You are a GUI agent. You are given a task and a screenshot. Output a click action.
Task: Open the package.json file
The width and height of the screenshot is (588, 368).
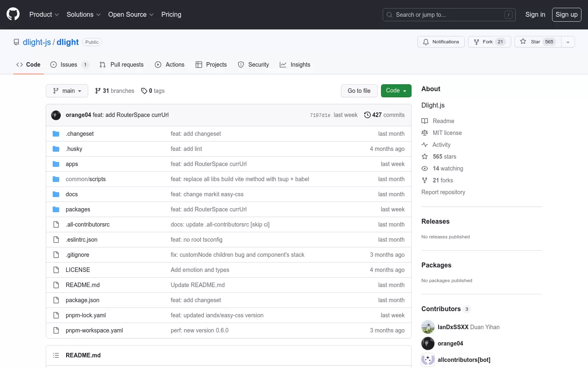[82, 300]
